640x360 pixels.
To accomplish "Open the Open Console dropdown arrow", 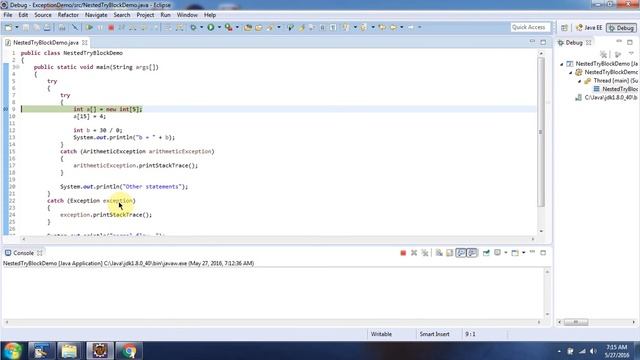I will point(524,253).
